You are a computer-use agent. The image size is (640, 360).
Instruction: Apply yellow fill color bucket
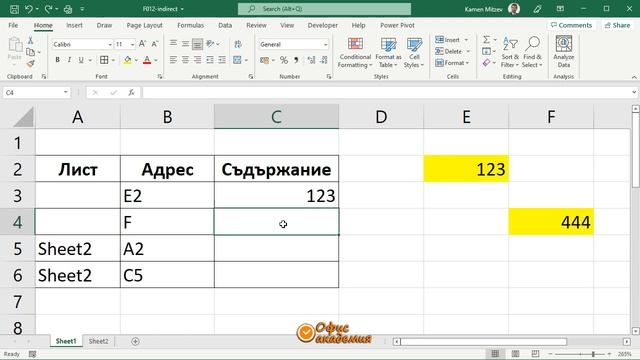128,60
